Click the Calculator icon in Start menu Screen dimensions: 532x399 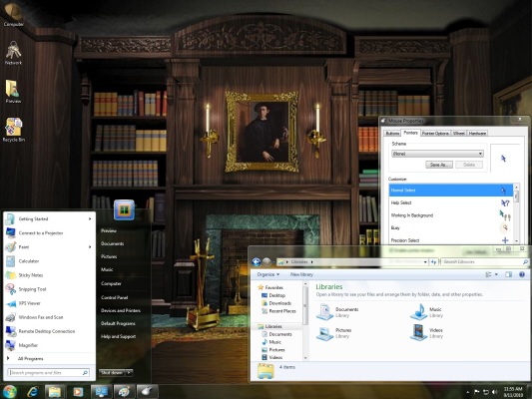tap(10, 261)
